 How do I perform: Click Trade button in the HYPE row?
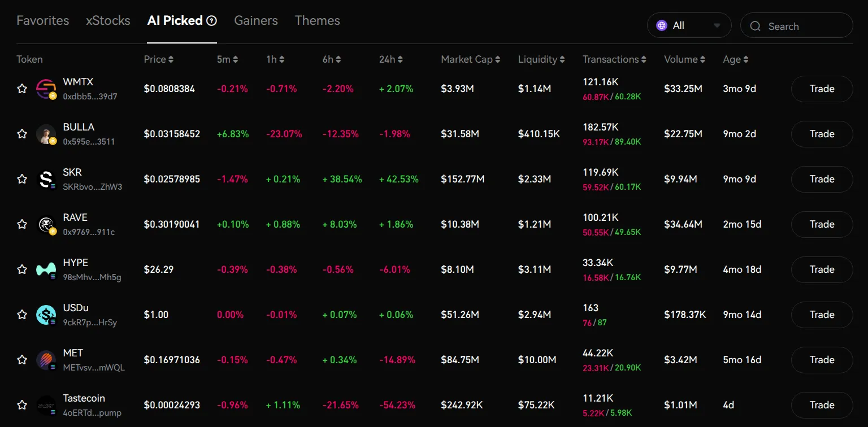click(x=822, y=269)
